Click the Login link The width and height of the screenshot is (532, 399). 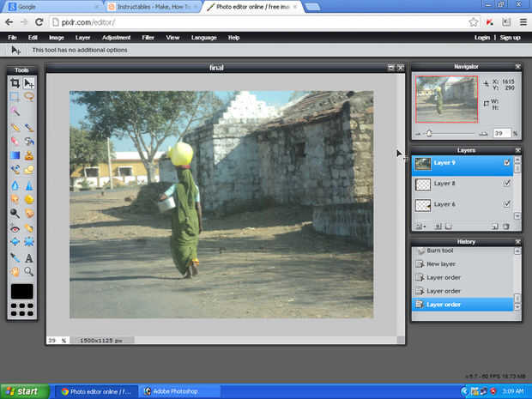482,38
